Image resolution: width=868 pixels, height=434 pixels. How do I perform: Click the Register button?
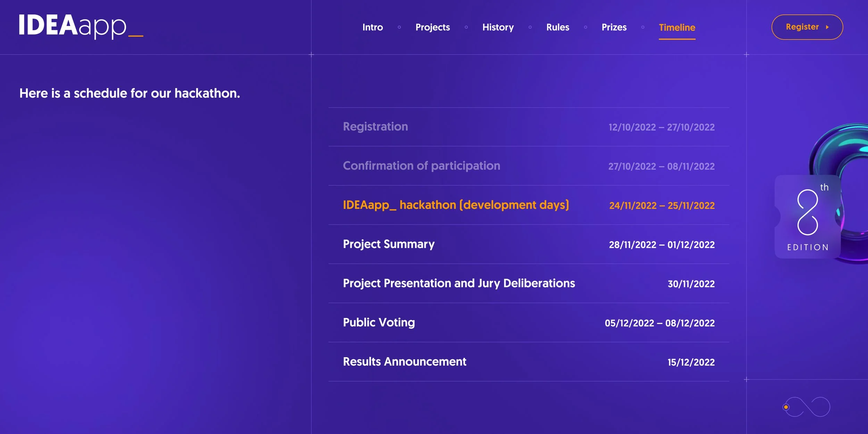807,27
